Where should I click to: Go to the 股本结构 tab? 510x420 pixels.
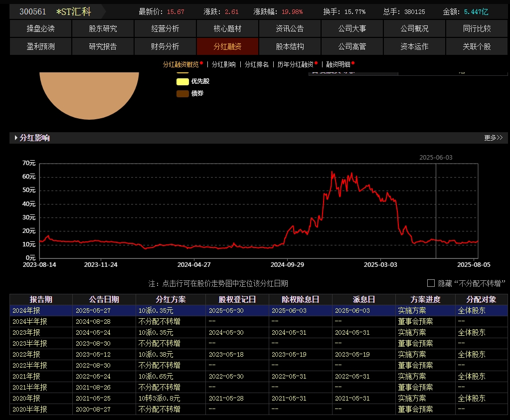tap(290, 46)
